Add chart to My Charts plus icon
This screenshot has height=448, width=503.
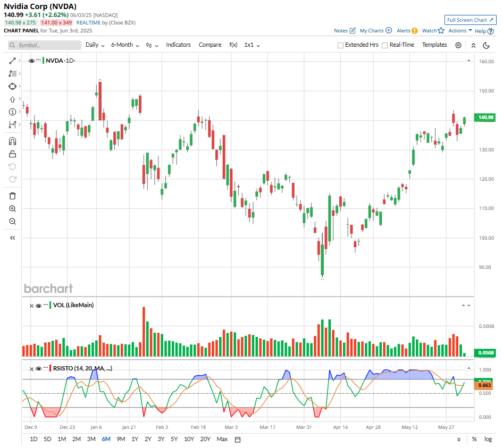(389, 30)
